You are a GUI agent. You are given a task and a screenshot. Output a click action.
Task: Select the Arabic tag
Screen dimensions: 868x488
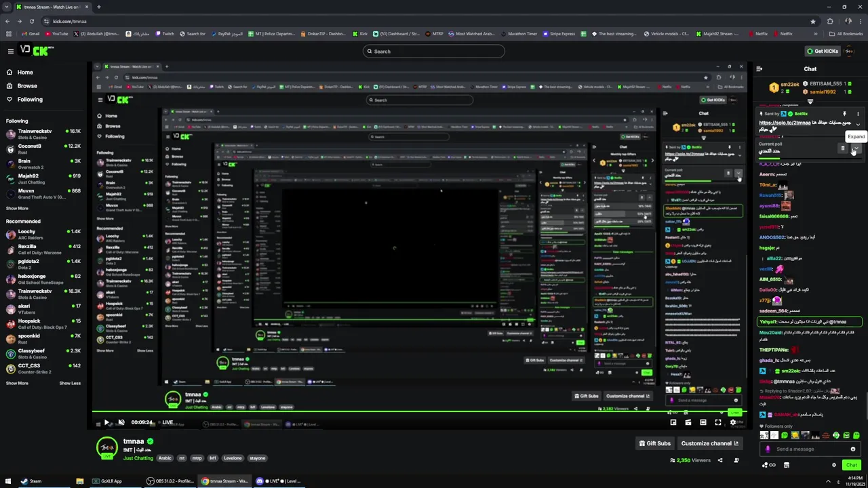165,458
